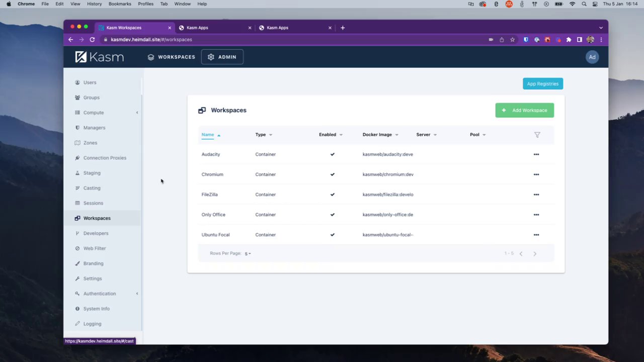Select the FileZilla workspace name

(209, 195)
